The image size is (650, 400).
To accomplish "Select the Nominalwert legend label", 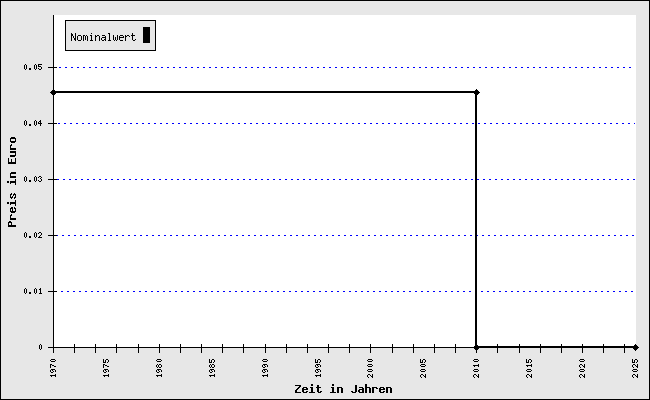I will tap(103, 37).
